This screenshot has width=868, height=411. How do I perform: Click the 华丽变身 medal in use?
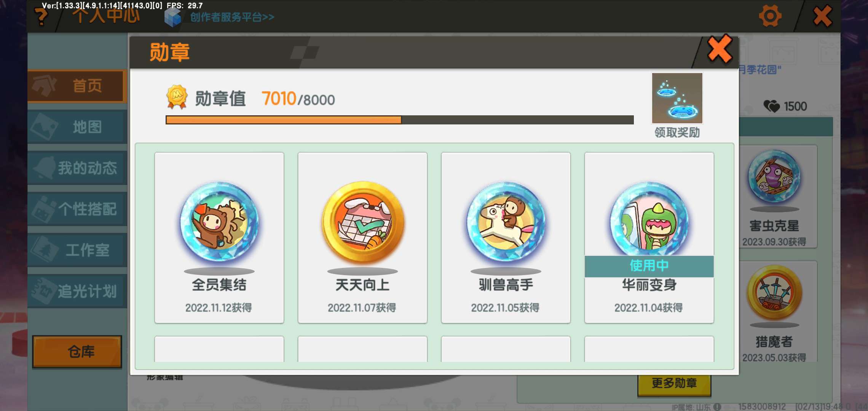[x=649, y=219]
